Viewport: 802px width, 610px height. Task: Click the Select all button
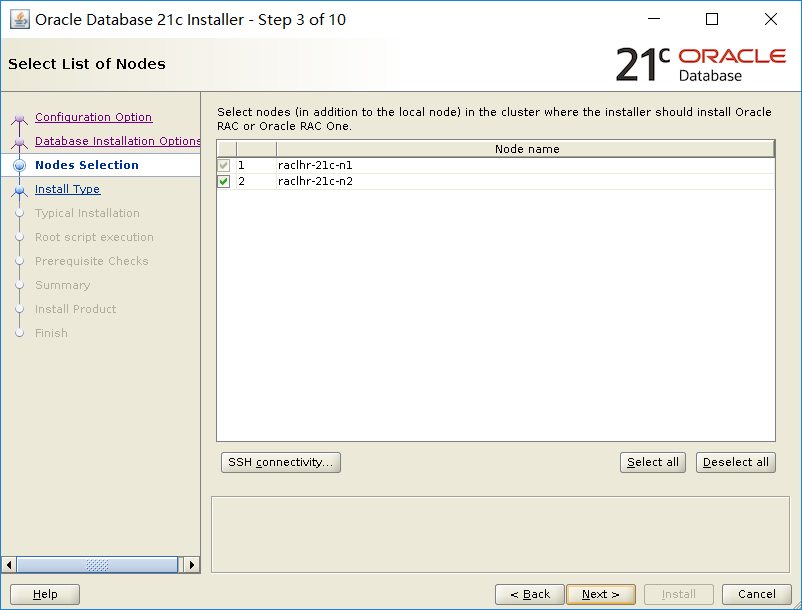coord(653,462)
